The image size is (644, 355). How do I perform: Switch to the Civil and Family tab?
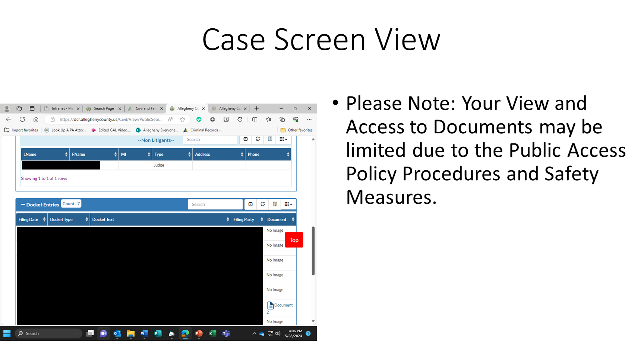[x=145, y=108]
